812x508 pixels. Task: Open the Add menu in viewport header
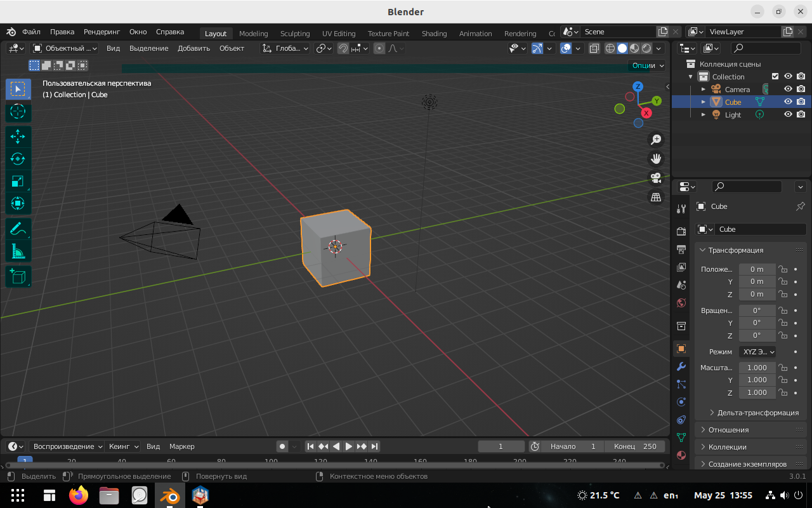click(193, 48)
